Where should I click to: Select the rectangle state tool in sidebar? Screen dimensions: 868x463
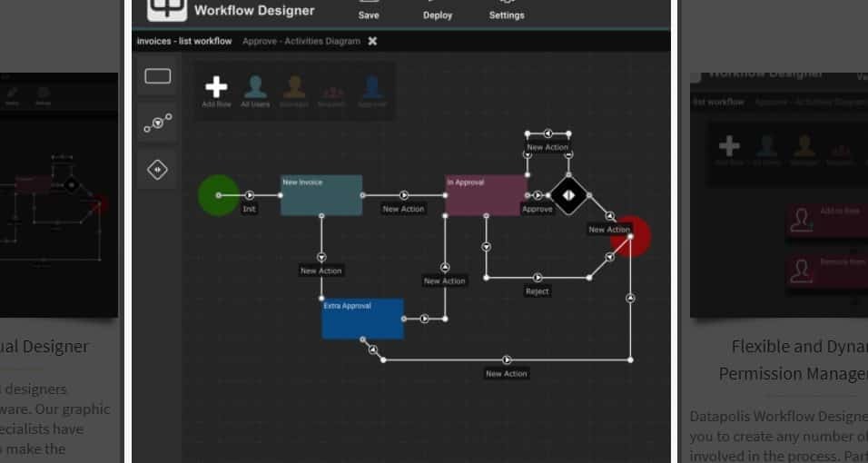tap(158, 77)
